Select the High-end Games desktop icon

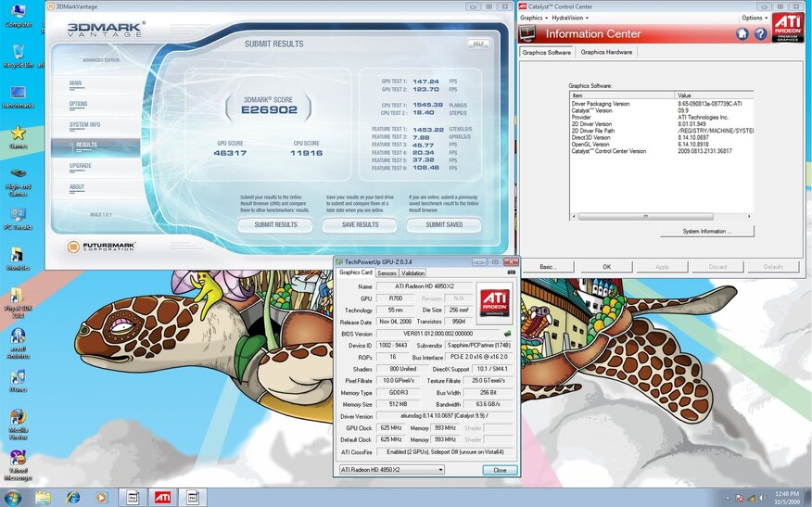click(x=19, y=182)
